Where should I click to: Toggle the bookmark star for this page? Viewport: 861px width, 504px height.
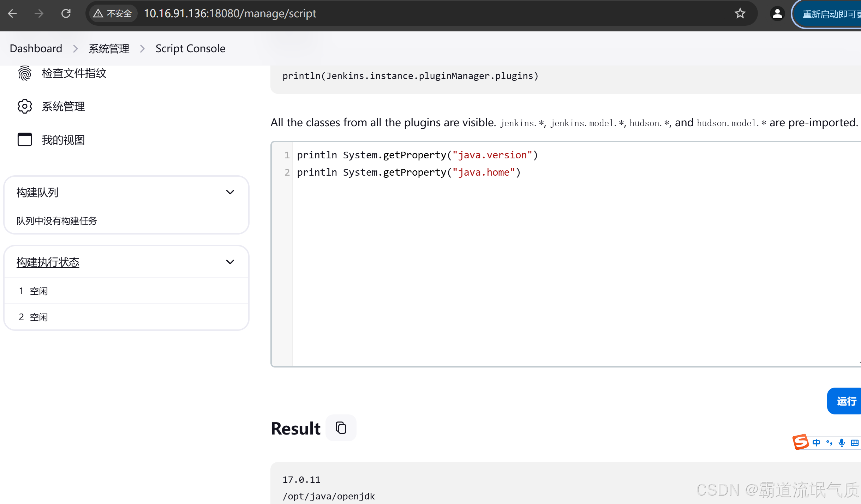[x=740, y=13]
